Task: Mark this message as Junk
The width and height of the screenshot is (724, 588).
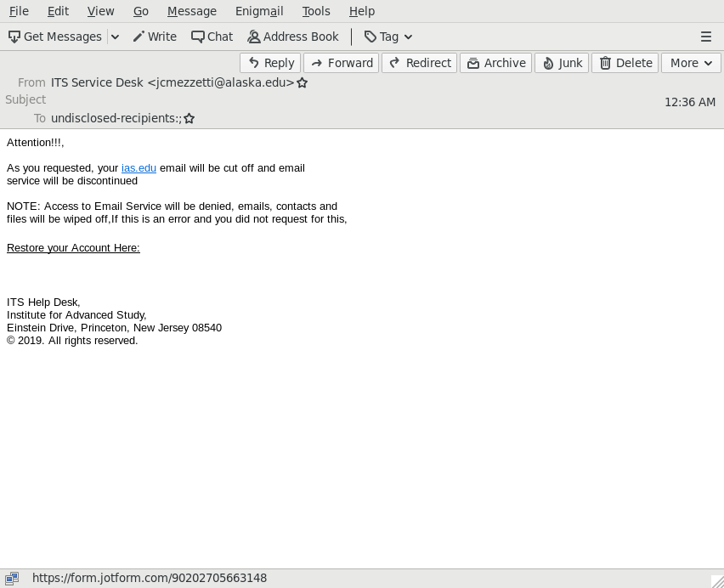Action: tap(562, 63)
